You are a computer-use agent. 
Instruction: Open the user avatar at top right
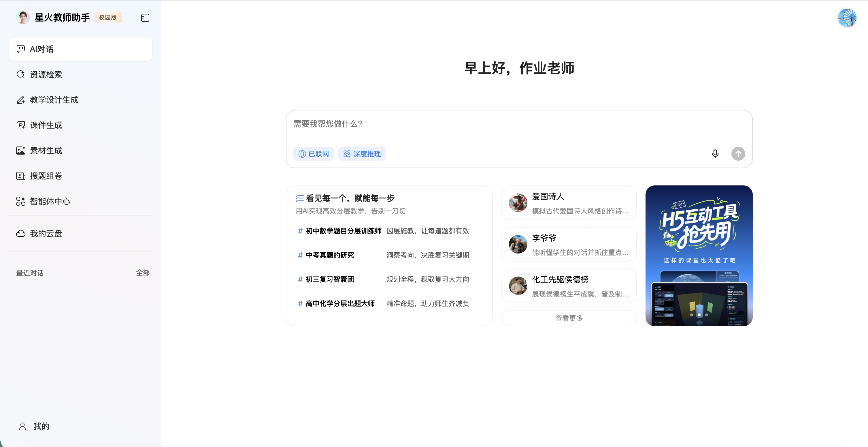click(x=847, y=18)
